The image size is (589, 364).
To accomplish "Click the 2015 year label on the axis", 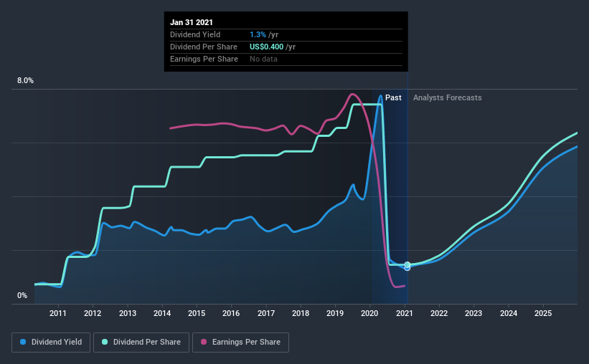I will [197, 314].
